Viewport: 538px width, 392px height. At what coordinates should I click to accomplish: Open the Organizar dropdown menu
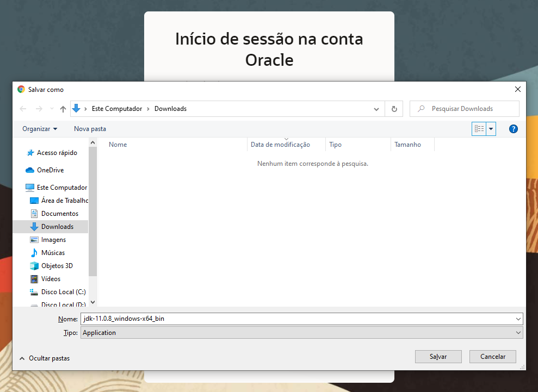pos(39,129)
